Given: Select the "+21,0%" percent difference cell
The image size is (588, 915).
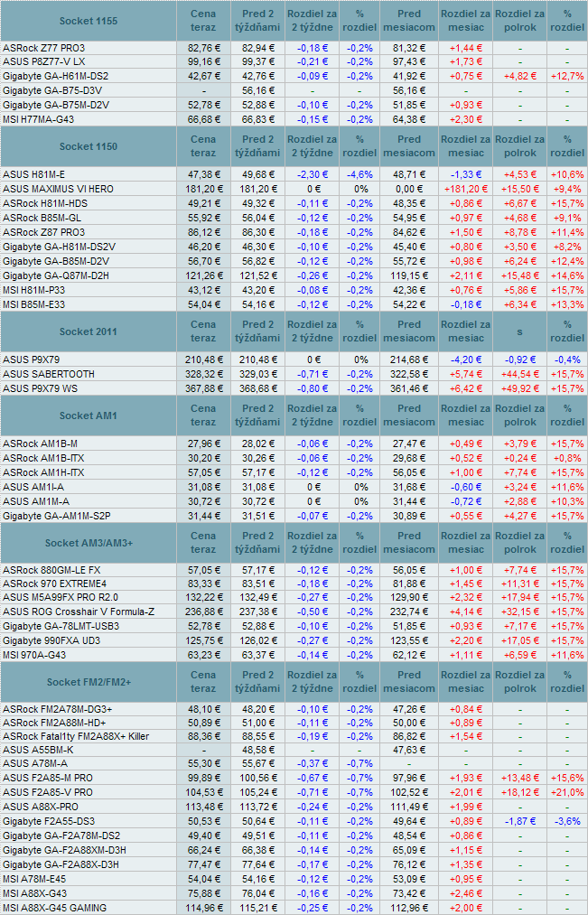Looking at the screenshot, I should (x=567, y=792).
